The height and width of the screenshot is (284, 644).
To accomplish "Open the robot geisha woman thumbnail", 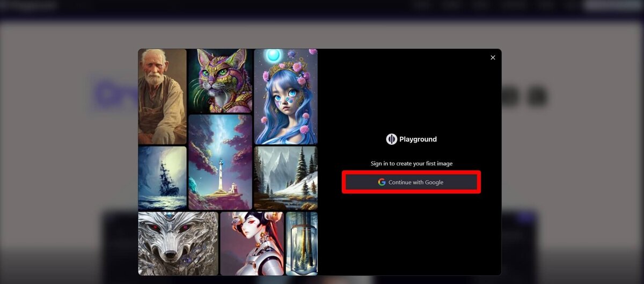I will 252,243.
